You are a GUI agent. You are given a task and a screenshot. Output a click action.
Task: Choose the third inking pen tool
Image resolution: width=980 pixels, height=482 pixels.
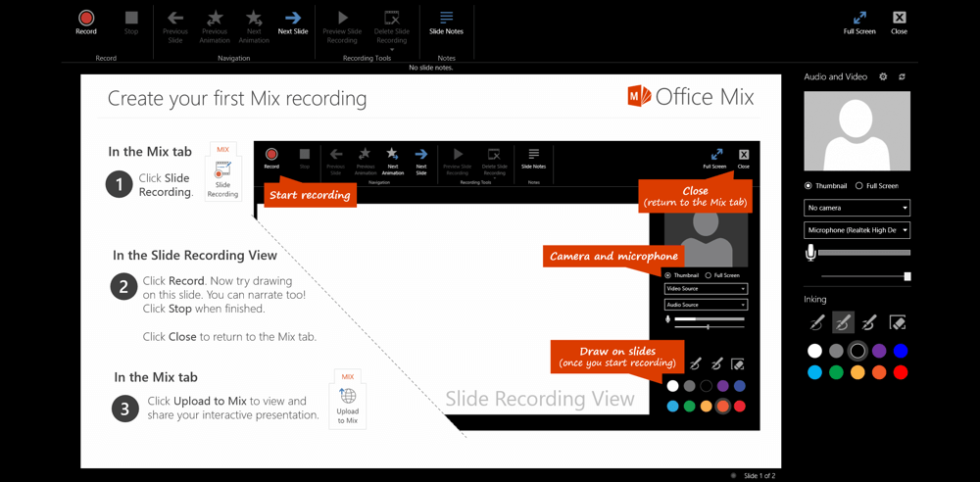(869, 322)
